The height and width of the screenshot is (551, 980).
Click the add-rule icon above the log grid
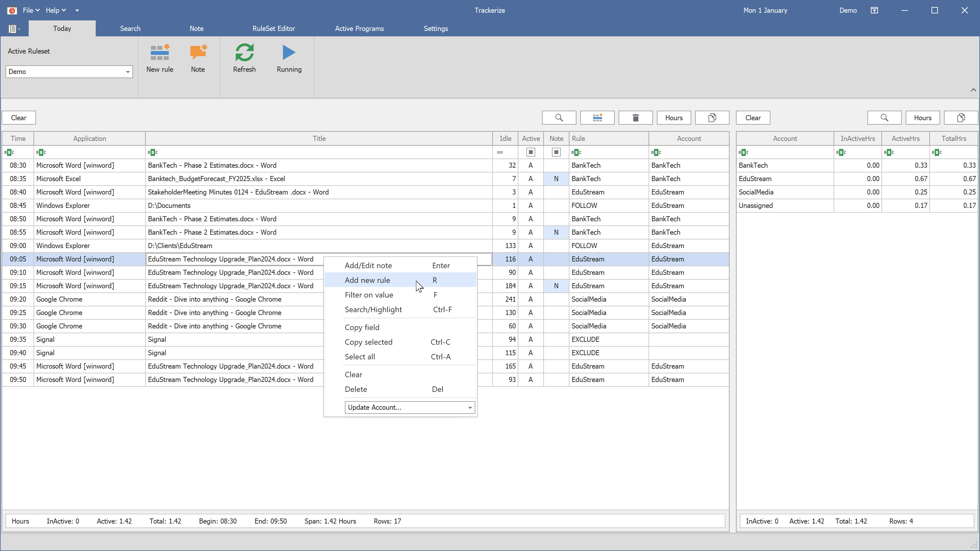tap(597, 118)
